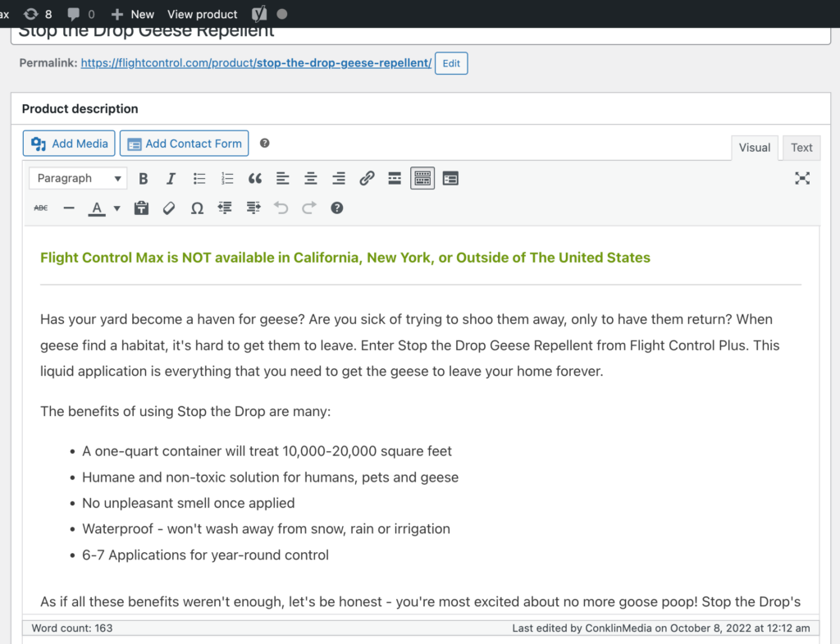Click the 'No unpleasant smell once applied' bullet

click(188, 503)
